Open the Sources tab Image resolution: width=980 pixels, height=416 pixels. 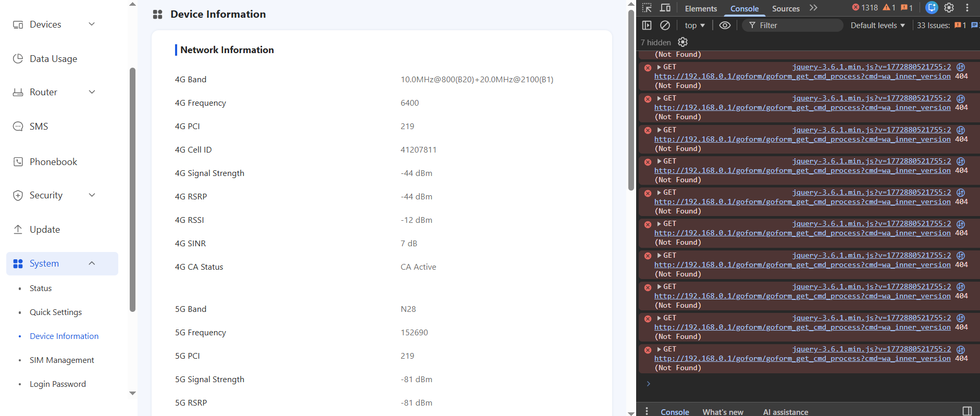coord(786,8)
